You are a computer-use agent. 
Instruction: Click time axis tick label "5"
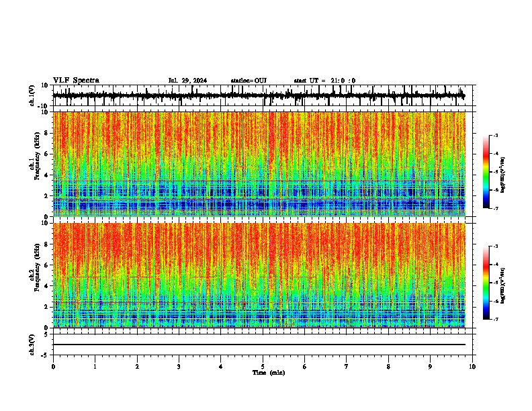click(x=263, y=367)
